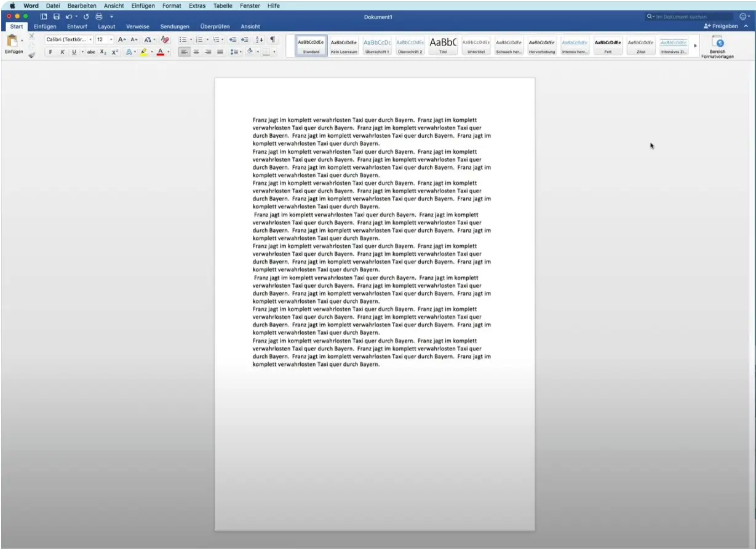Expand the styles gallery with the arrow

pos(696,45)
